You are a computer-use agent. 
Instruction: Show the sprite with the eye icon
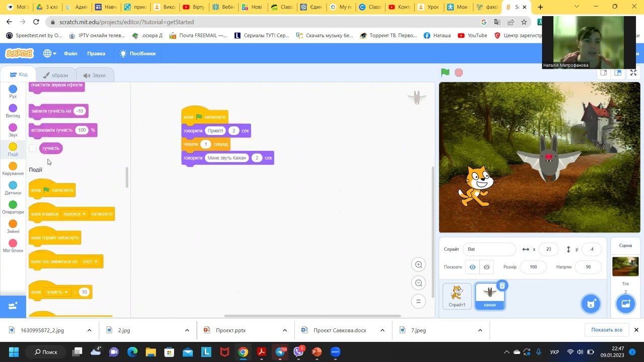(x=472, y=267)
